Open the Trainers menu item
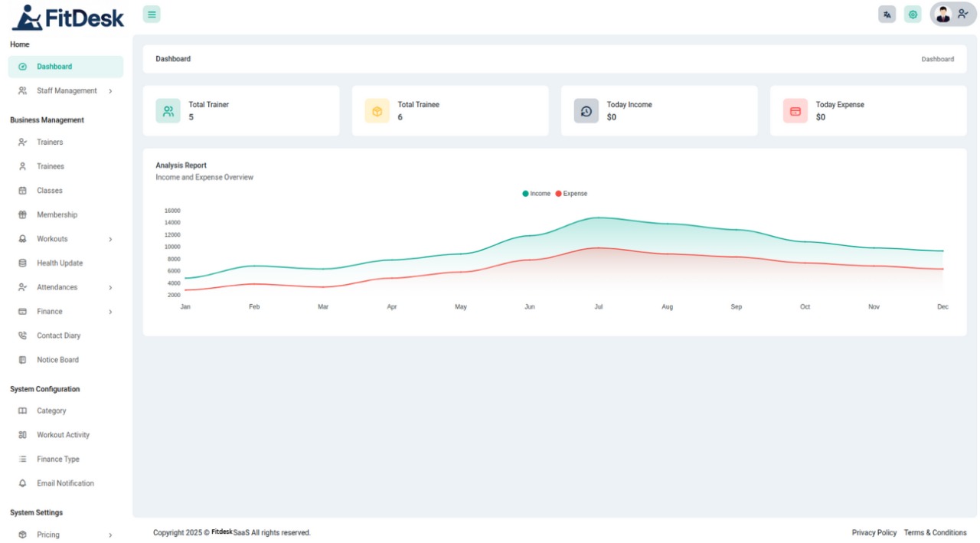980x543 pixels. coord(50,142)
